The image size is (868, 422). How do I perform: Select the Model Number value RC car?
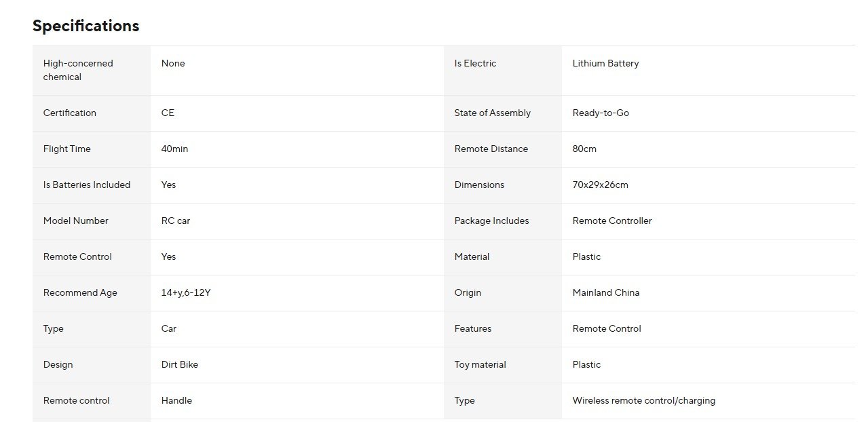pyautogui.click(x=176, y=220)
